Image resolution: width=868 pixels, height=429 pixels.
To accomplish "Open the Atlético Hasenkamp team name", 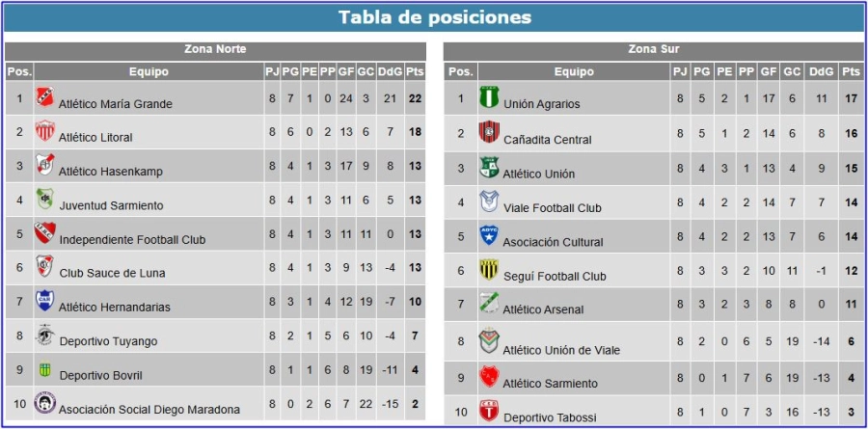I will coord(111,172).
